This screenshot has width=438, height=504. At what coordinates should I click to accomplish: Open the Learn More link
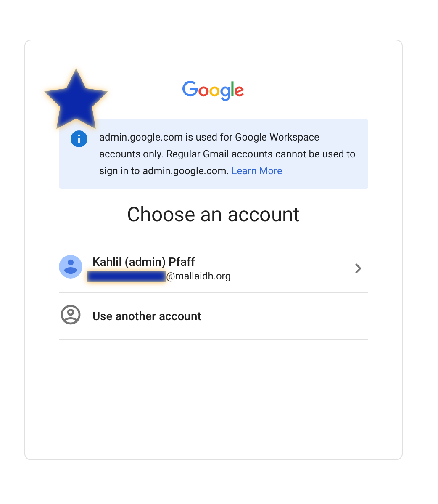pos(257,171)
